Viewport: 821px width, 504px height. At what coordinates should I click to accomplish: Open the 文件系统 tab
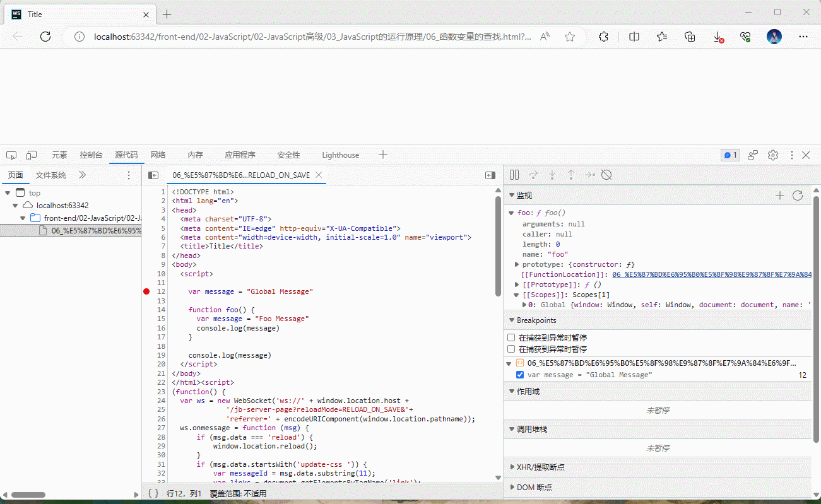[50, 175]
